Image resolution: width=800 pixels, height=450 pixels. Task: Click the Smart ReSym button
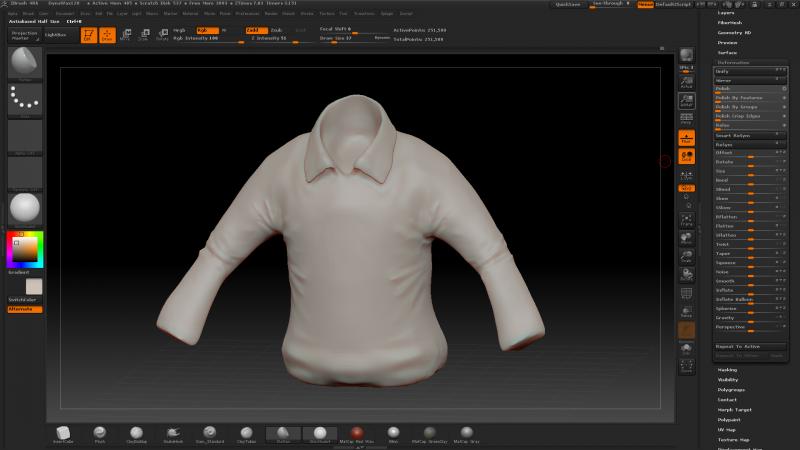click(x=749, y=136)
